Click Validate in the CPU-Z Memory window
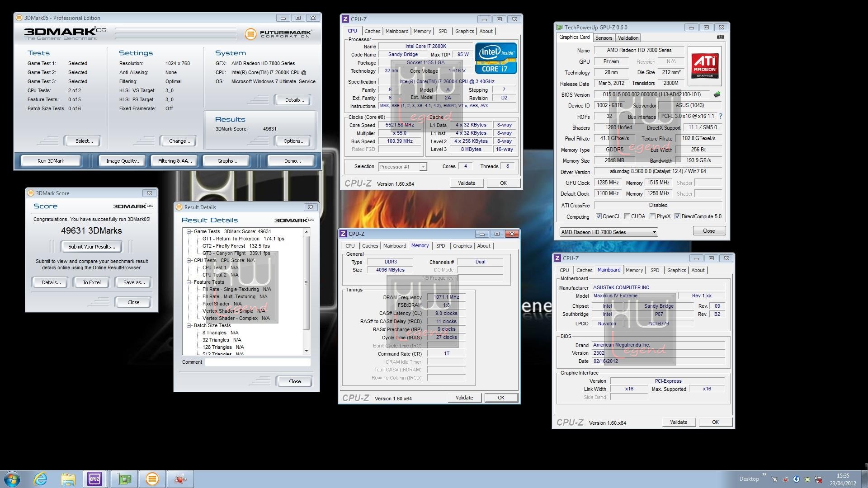This screenshot has width=868, height=488. [464, 398]
